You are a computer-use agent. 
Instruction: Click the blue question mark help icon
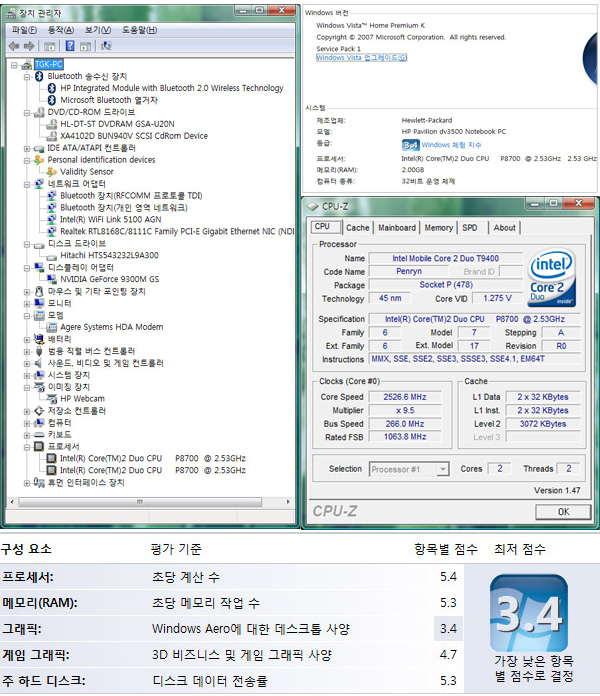pos(70,46)
